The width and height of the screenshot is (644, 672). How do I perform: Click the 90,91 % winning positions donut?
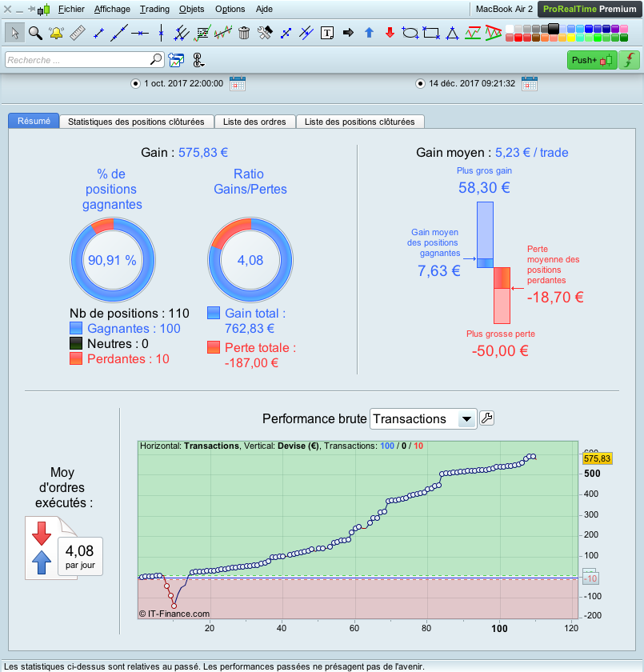(112, 260)
